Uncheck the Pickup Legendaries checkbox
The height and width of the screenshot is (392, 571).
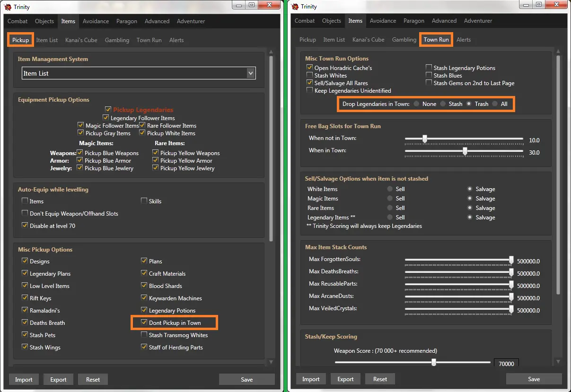tap(108, 110)
